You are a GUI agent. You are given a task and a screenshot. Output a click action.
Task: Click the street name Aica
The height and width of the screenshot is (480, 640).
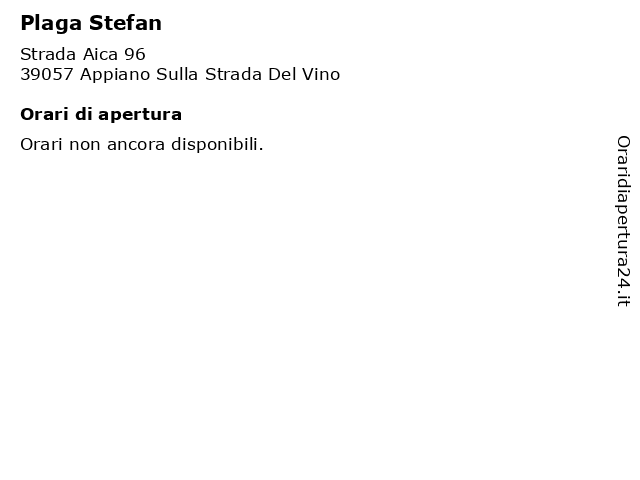coord(100,54)
